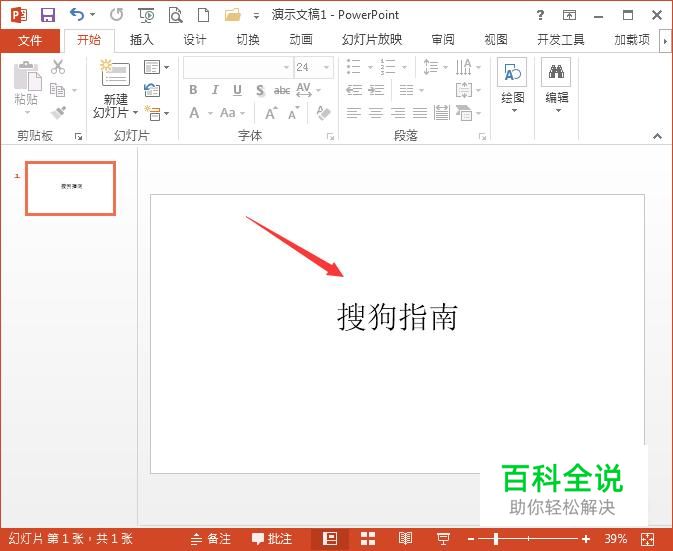Click the Paste clipboard icon
This screenshot has height=551, width=673.
pyautogui.click(x=27, y=76)
